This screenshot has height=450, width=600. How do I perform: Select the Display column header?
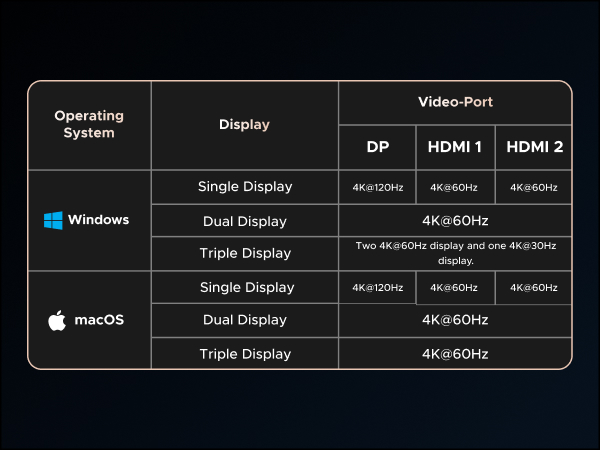244,124
